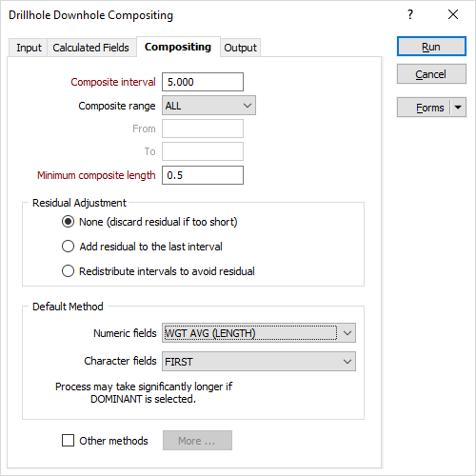Select the Compositing tab
This screenshot has height=476, width=476.
coord(178,47)
